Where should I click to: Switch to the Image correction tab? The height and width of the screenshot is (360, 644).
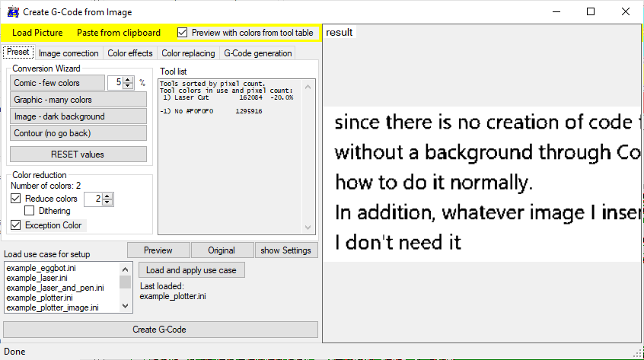(x=69, y=53)
